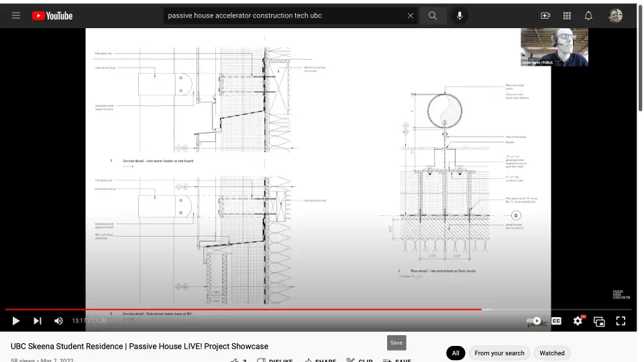View notifications bell
Viewport: 644px width, 362px height.
588,15
